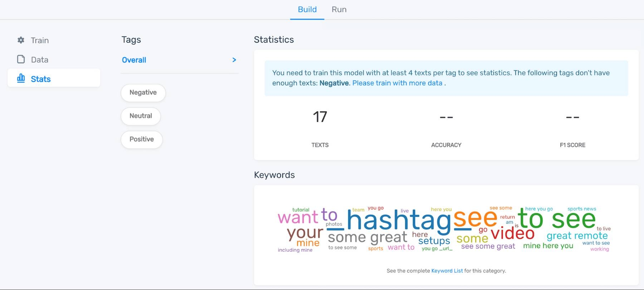Screen dimensions: 644x290
Task: Click "great remote" in keyword cloud
Action: pos(577,236)
